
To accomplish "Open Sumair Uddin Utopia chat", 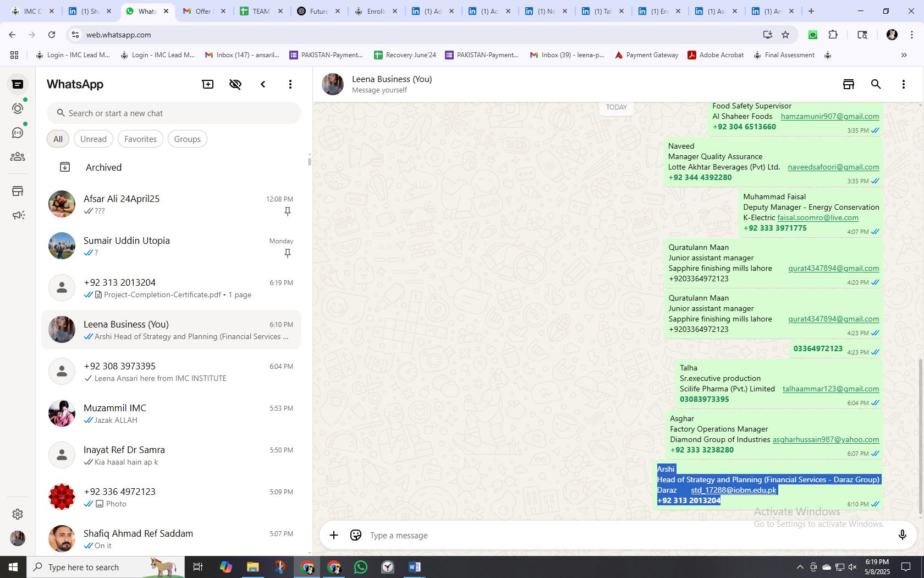I will point(171,246).
